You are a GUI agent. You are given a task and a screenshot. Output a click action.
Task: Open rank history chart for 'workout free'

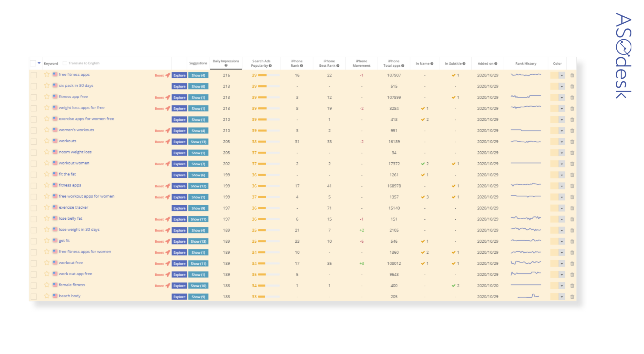click(x=525, y=263)
